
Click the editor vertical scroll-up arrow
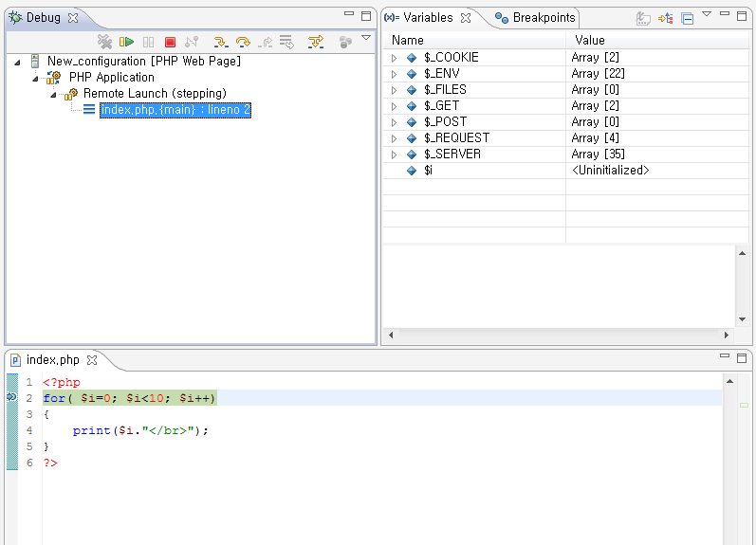(730, 381)
